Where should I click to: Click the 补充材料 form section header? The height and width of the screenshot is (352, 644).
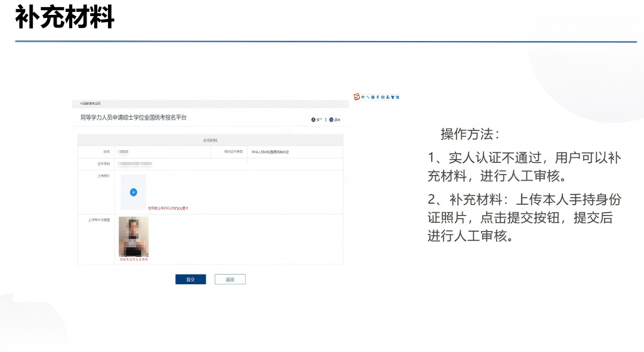(x=210, y=141)
